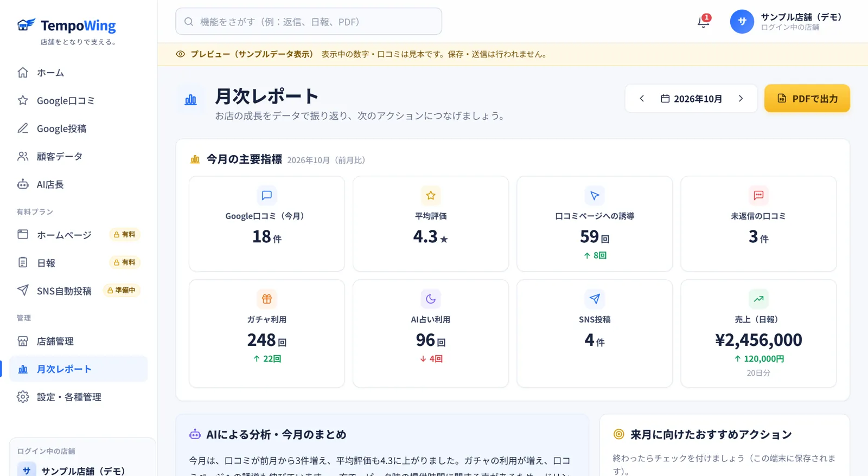Open 日報 in the sidebar
Image resolution: width=868 pixels, height=476 pixels.
point(79,263)
